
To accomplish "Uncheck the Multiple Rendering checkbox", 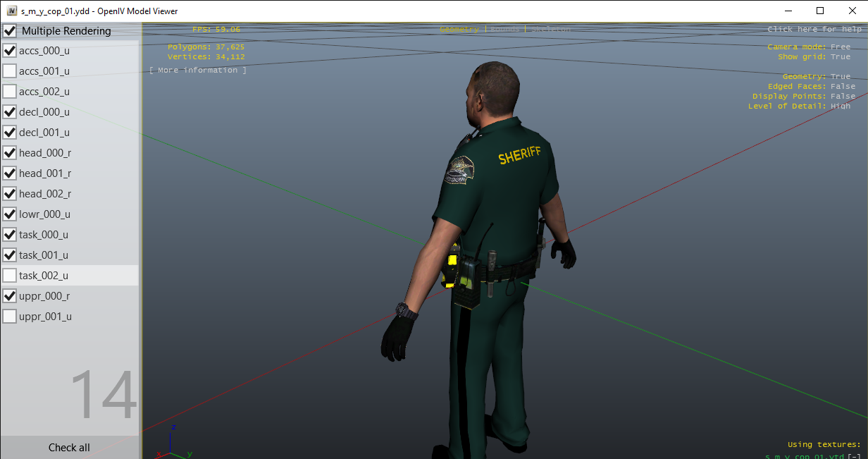I will pyautogui.click(x=10, y=31).
